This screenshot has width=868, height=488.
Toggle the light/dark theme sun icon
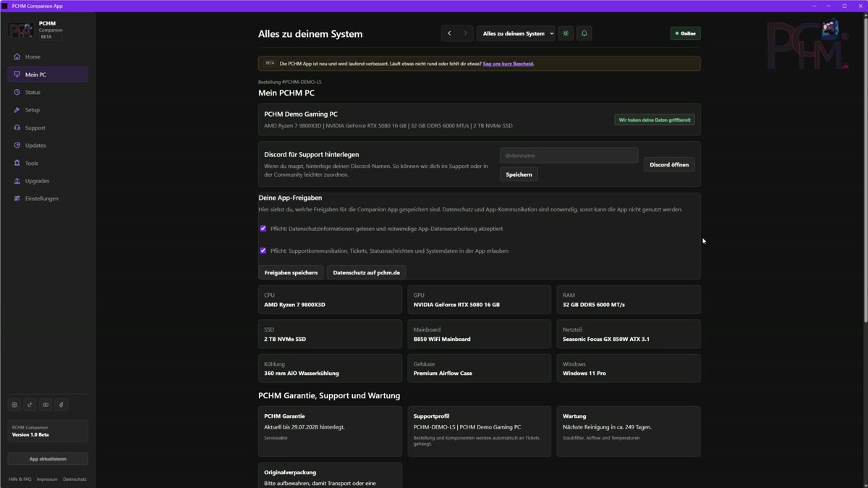(x=566, y=33)
